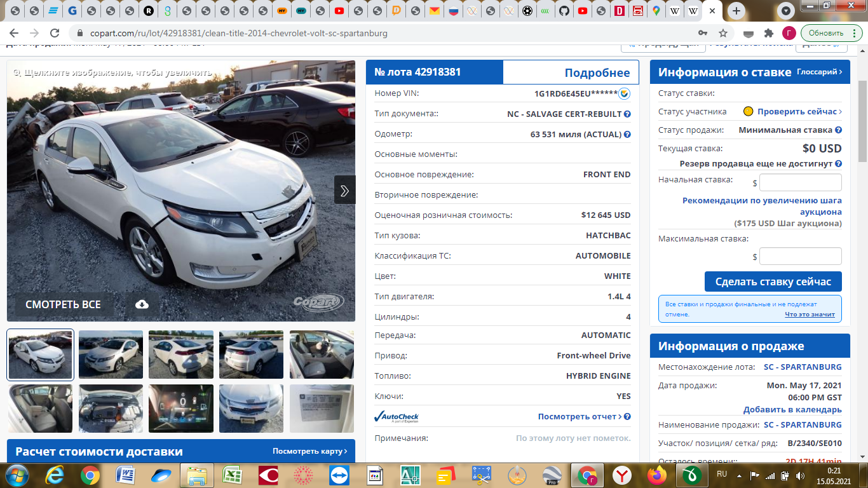Click the VIN verification badge icon

tap(625, 93)
